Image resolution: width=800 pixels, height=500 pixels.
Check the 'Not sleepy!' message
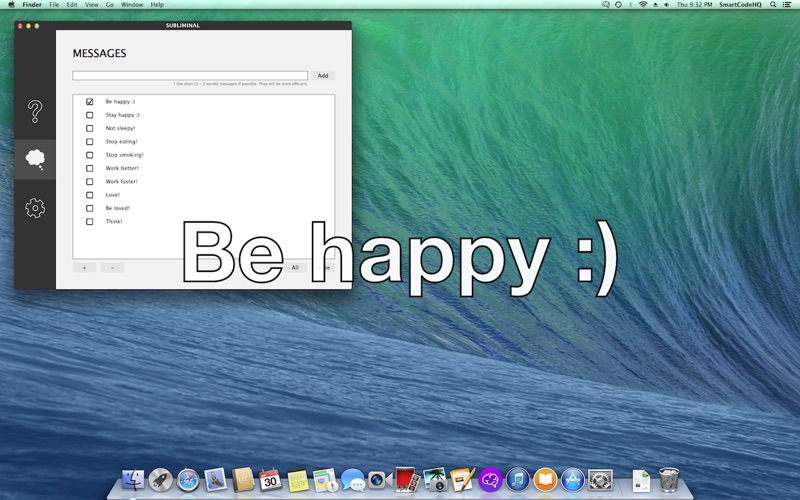coord(89,128)
